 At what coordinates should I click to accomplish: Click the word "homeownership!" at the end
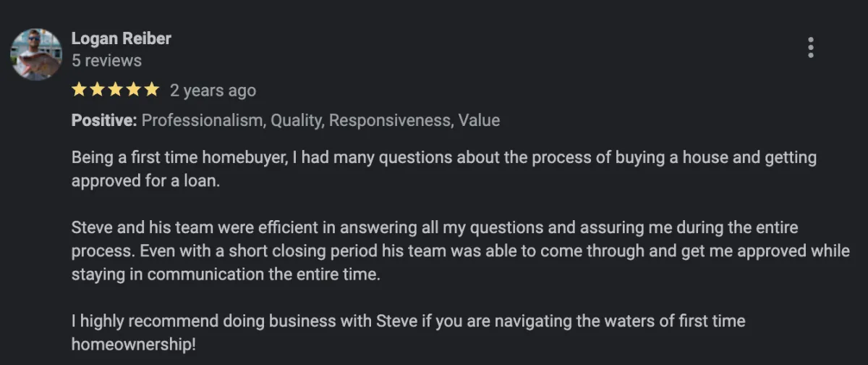point(134,344)
